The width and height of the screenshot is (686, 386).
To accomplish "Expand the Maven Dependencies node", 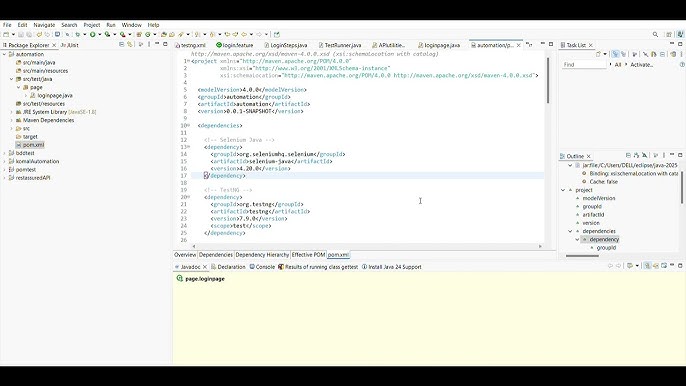I will [12, 120].
